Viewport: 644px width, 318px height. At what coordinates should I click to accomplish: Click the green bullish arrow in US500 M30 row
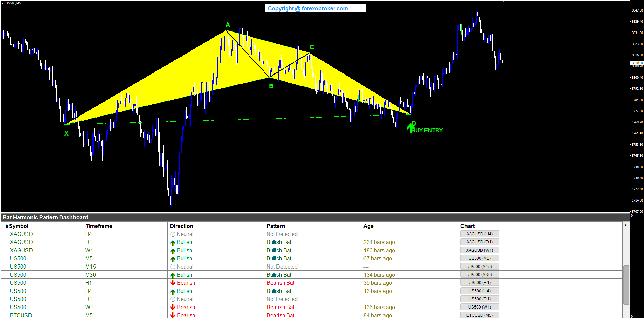coord(173,275)
